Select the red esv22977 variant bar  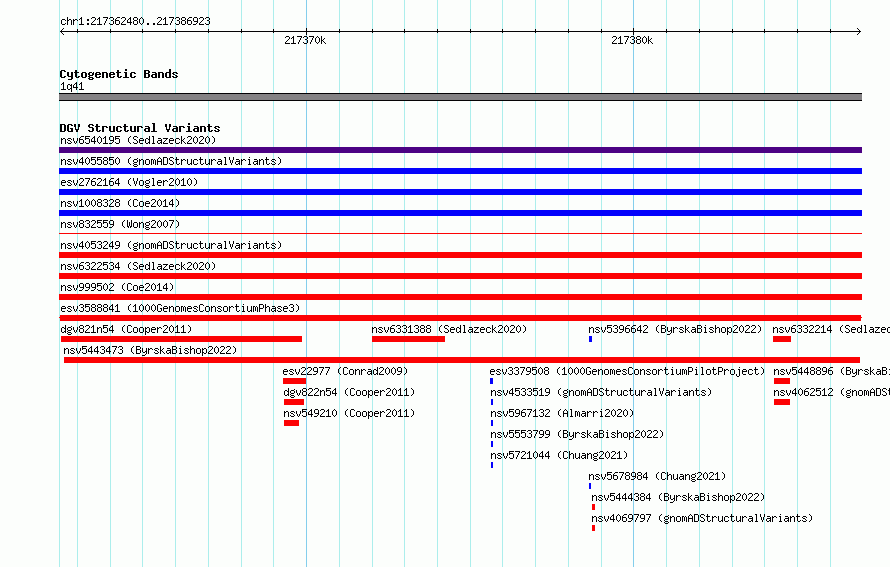pyautogui.click(x=294, y=381)
